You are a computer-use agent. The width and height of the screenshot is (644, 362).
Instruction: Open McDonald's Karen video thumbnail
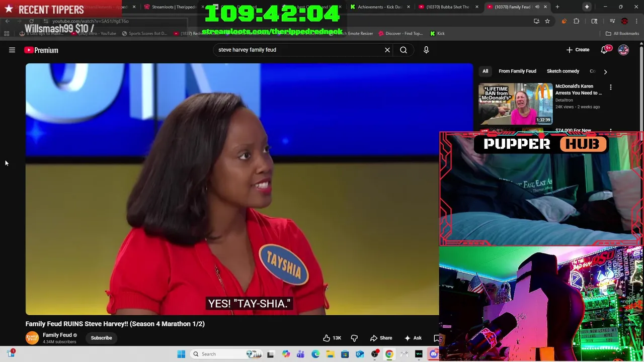click(515, 104)
